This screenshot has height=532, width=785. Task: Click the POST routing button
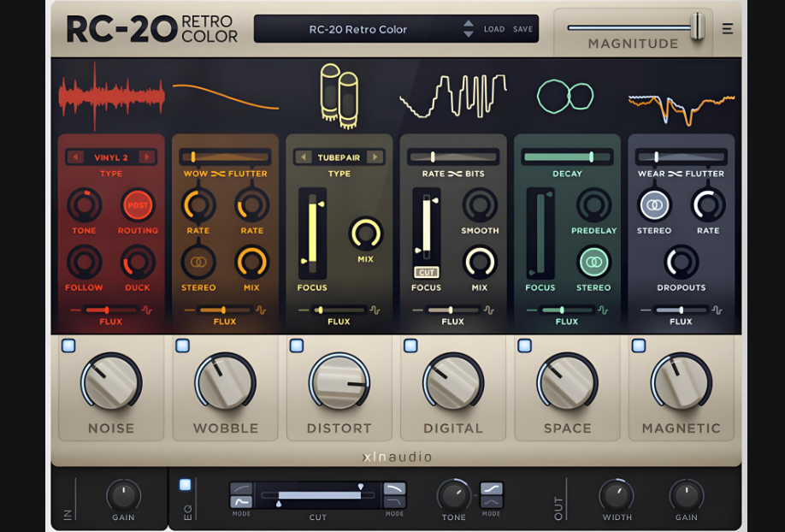point(138,205)
